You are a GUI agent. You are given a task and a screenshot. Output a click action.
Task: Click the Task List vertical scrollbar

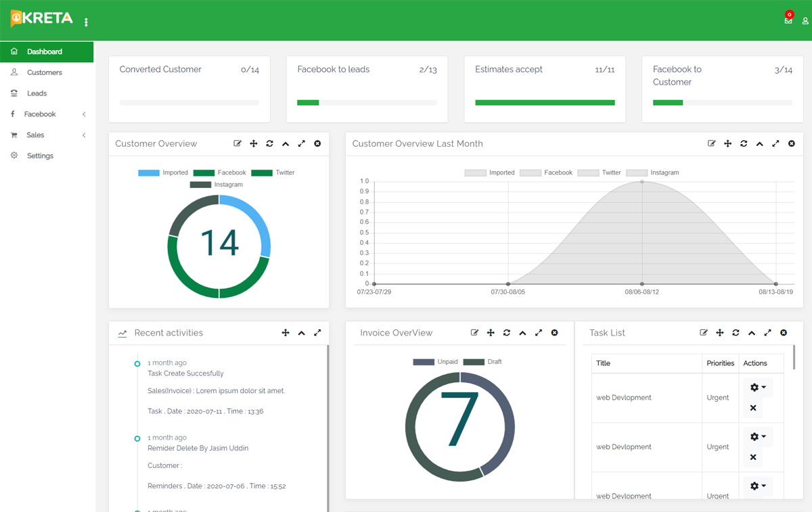(794, 357)
